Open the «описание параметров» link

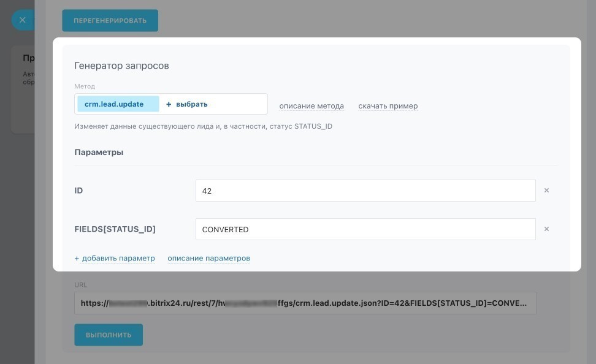[x=208, y=258]
